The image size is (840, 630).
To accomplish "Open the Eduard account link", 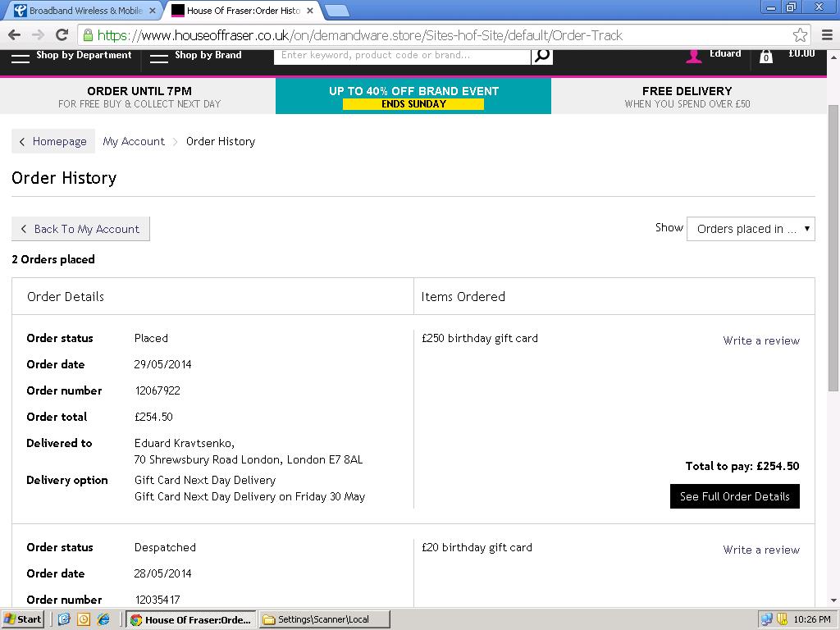I will click(x=725, y=53).
